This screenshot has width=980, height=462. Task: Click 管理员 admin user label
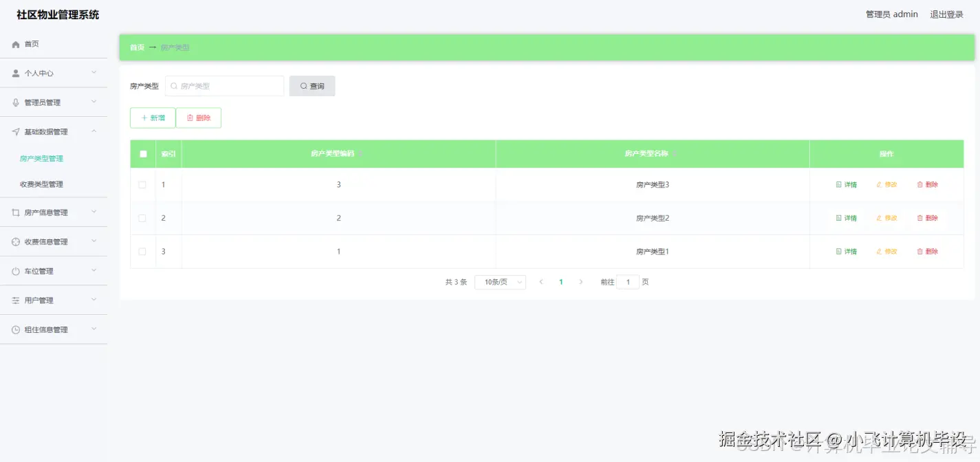pyautogui.click(x=891, y=14)
